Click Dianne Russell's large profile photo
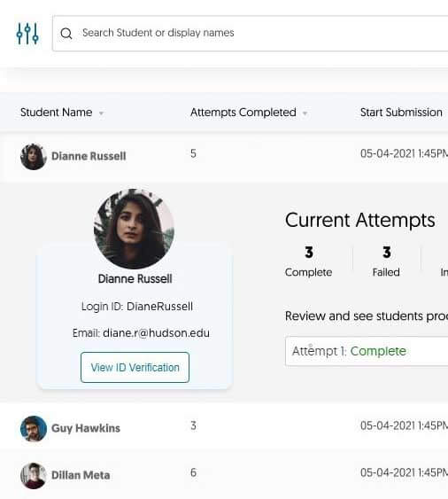 134,229
